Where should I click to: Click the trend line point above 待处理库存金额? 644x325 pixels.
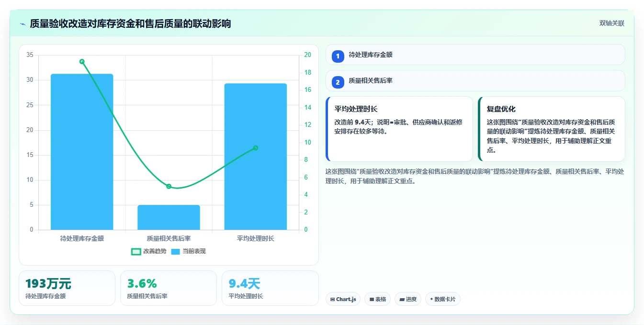pyautogui.click(x=82, y=61)
